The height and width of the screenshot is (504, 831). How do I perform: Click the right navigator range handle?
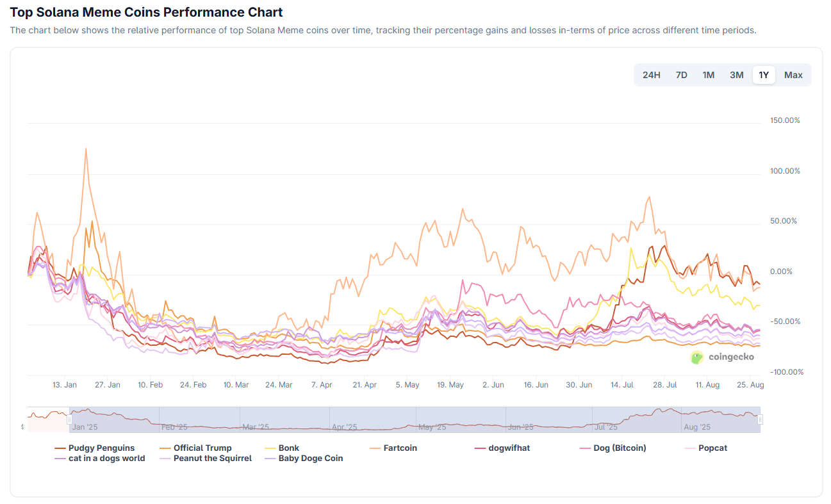tap(761, 419)
